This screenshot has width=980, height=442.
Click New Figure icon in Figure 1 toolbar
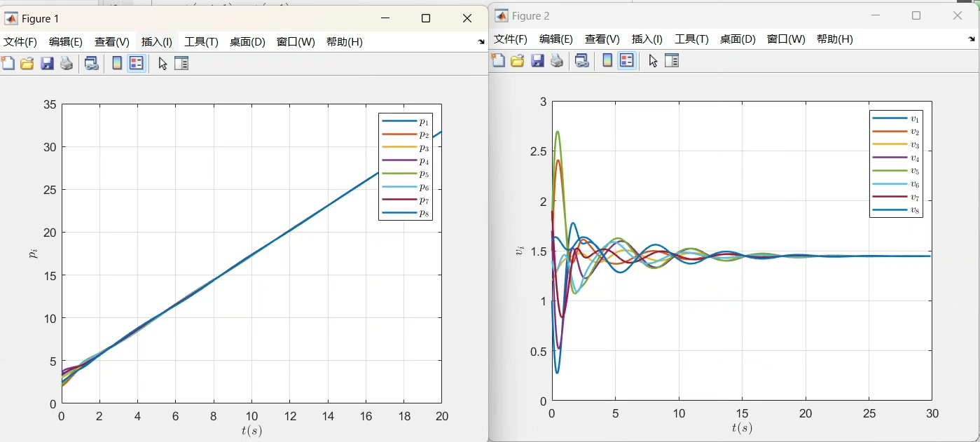[x=8, y=63]
